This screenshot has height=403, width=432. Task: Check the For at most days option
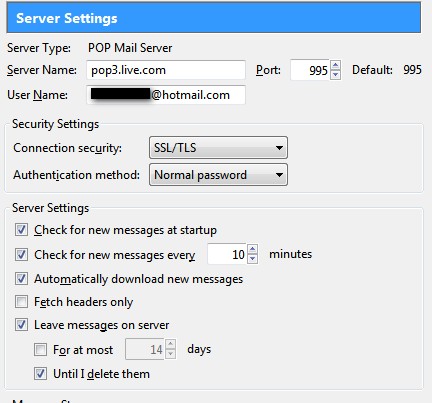40,350
